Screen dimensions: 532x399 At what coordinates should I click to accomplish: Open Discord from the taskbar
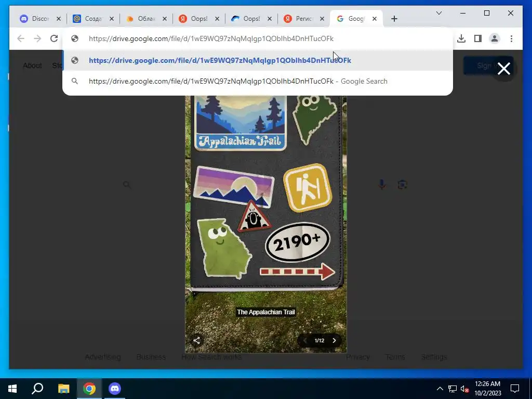(115, 389)
